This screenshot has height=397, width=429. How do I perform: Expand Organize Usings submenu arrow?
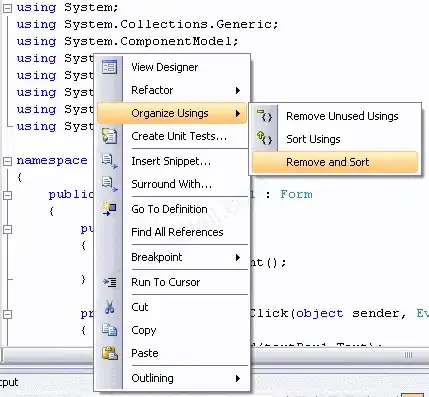(238, 113)
